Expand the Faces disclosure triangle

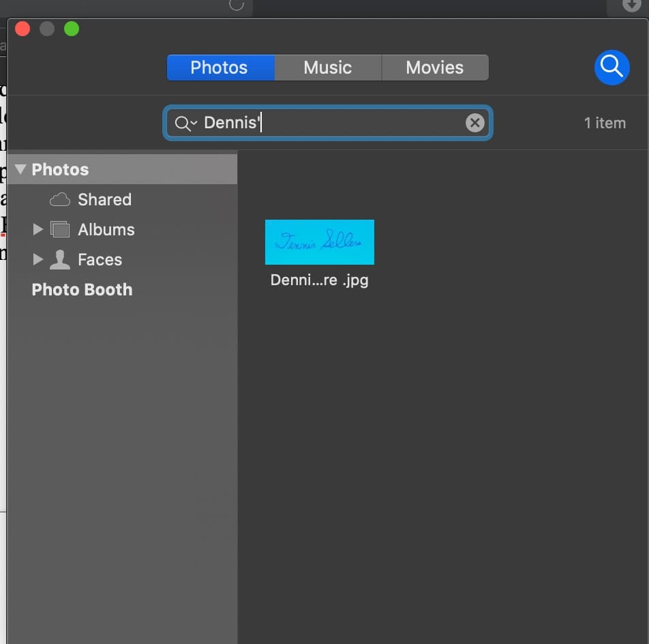38,260
